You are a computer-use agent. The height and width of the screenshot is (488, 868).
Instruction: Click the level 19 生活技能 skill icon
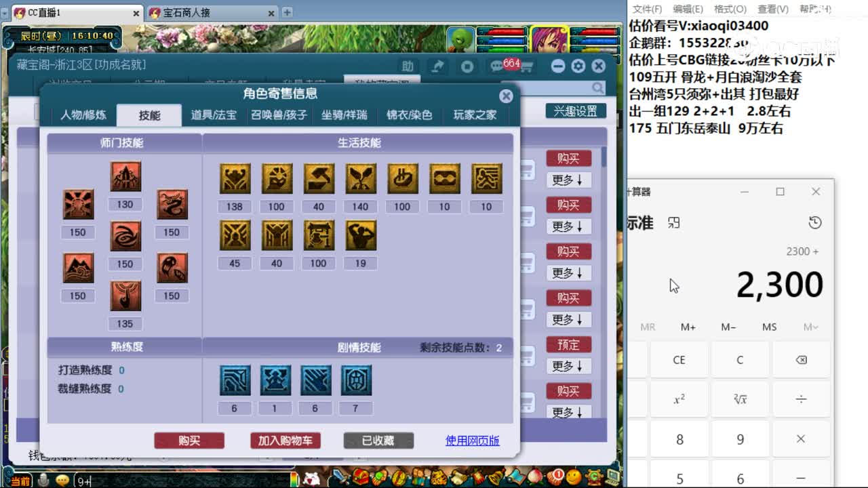360,235
